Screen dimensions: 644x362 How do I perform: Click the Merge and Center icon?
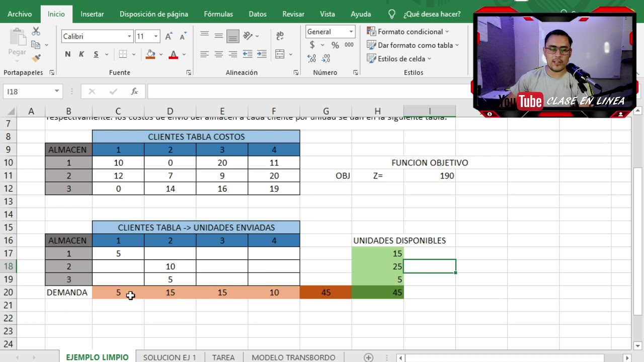pos(280,54)
